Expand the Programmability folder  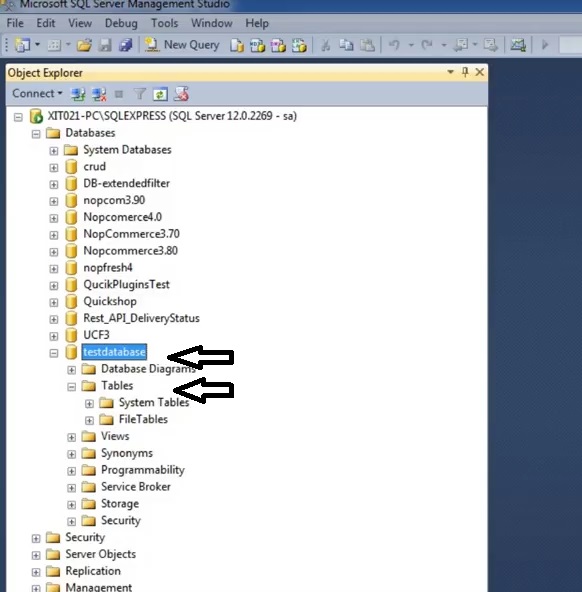pos(71,471)
